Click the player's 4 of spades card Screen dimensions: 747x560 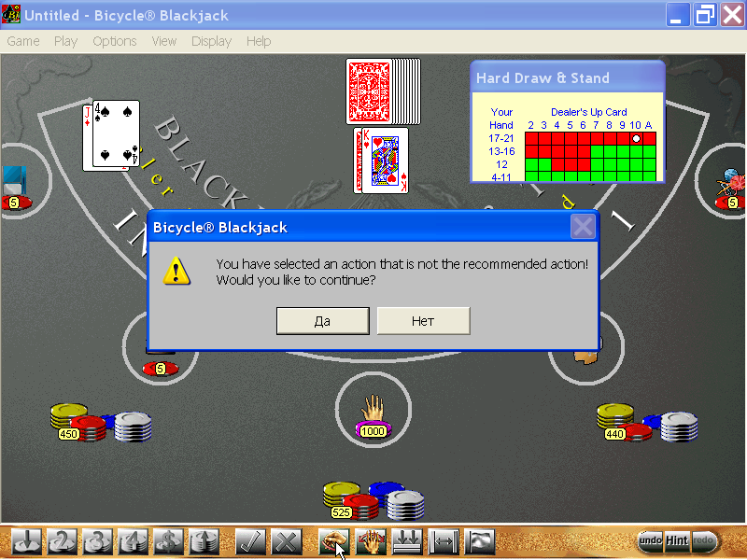116,133
